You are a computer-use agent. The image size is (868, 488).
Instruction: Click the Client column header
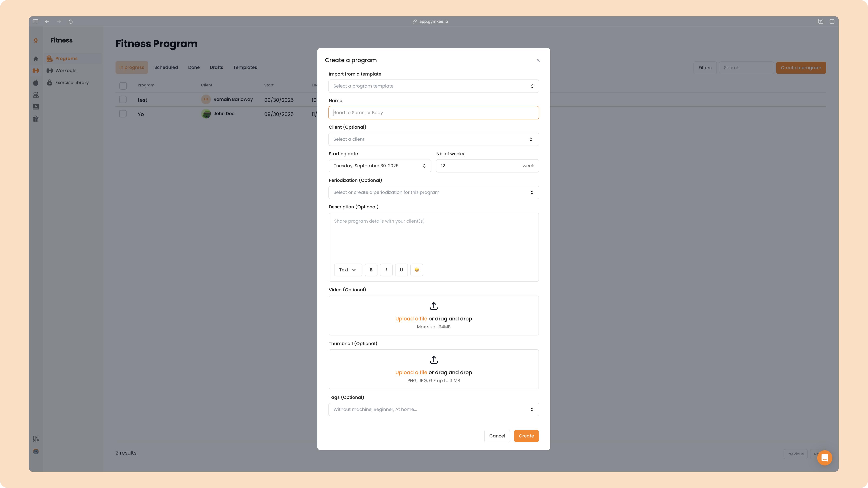(x=207, y=85)
